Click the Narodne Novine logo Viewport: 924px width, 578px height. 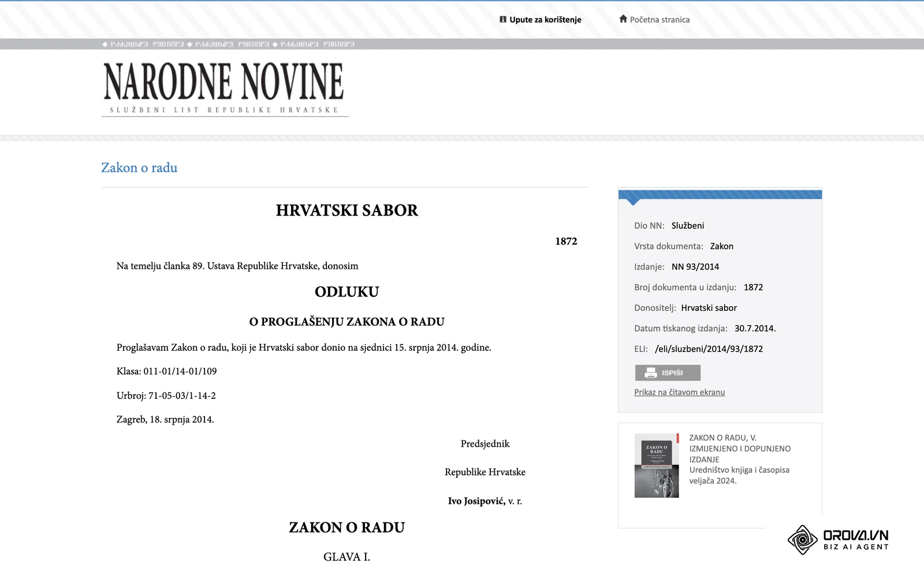click(x=225, y=90)
